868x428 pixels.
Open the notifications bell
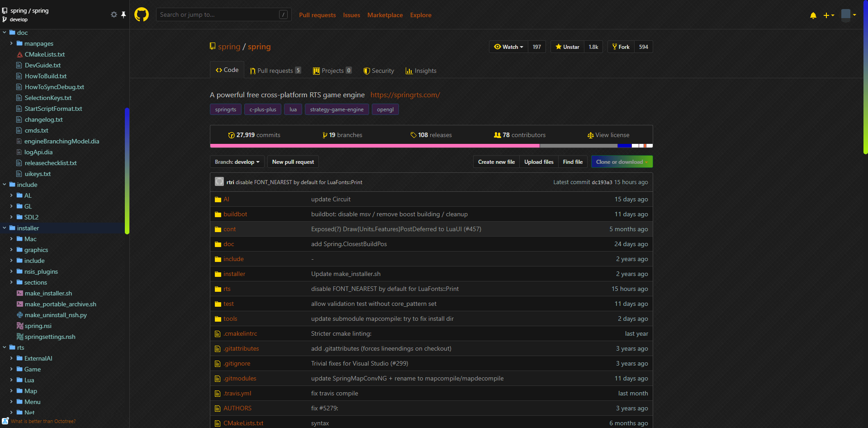[813, 15]
